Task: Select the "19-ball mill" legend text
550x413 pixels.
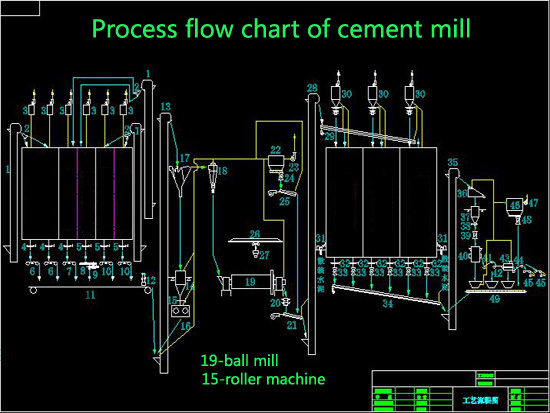Action: [x=240, y=360]
